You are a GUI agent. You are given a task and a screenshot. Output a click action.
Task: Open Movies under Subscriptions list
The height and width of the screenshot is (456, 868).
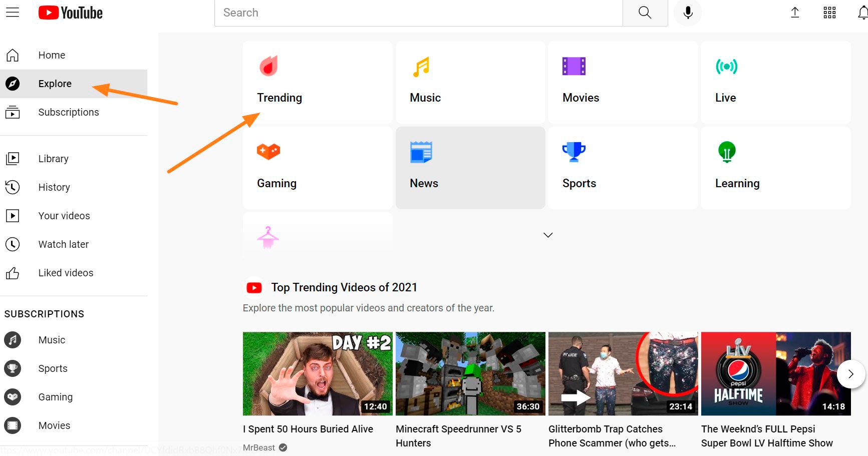point(54,425)
